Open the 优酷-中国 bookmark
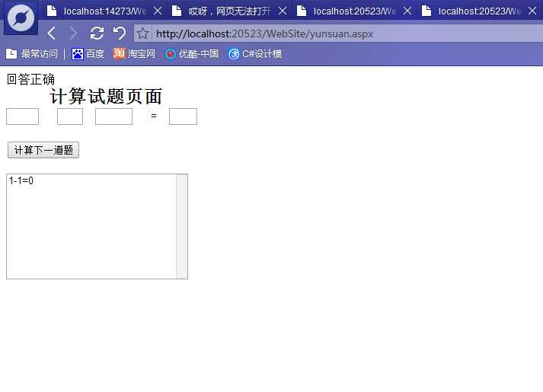This screenshot has width=543, height=392. click(191, 54)
